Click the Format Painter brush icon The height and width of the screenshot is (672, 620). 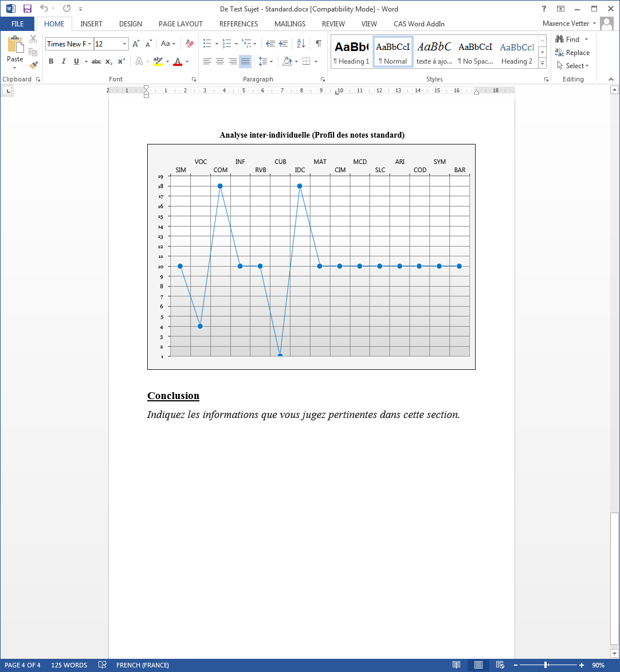pos(33,65)
